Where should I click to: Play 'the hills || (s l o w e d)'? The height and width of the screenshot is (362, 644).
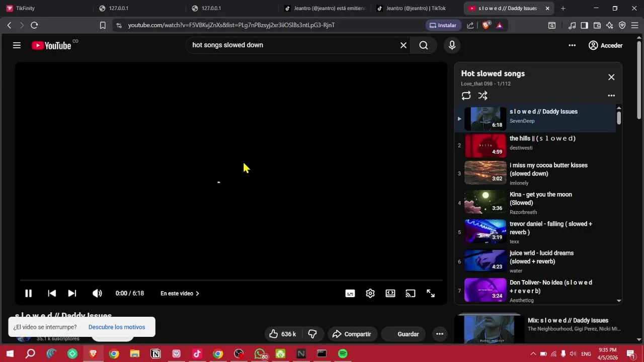coord(535,146)
